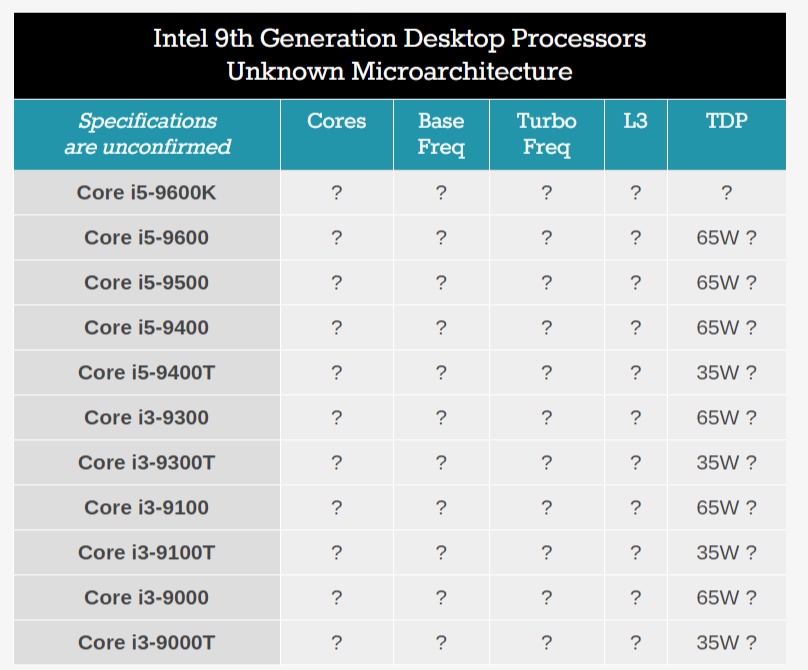
Task: Select the Cores "?" cell for Core i5-9400T
Action: click(x=336, y=373)
